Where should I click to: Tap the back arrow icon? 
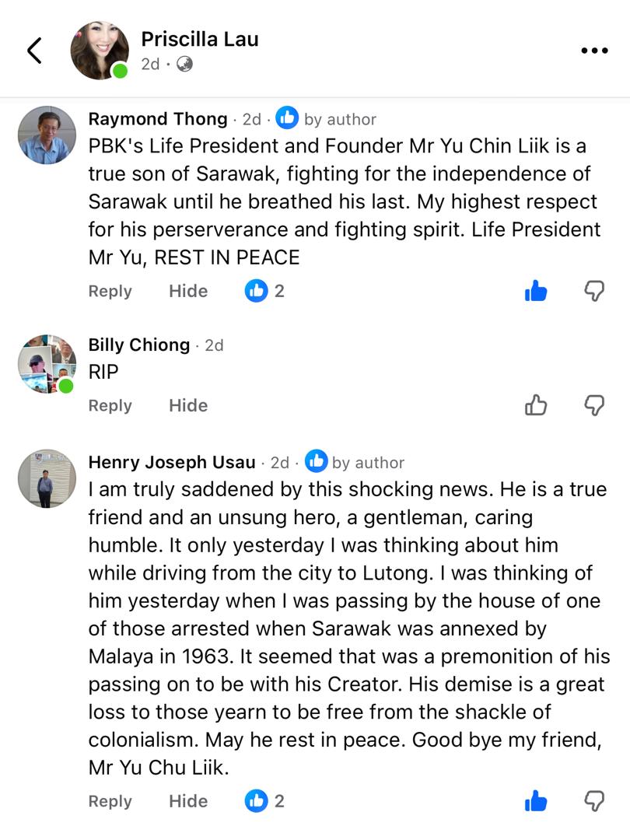click(34, 51)
